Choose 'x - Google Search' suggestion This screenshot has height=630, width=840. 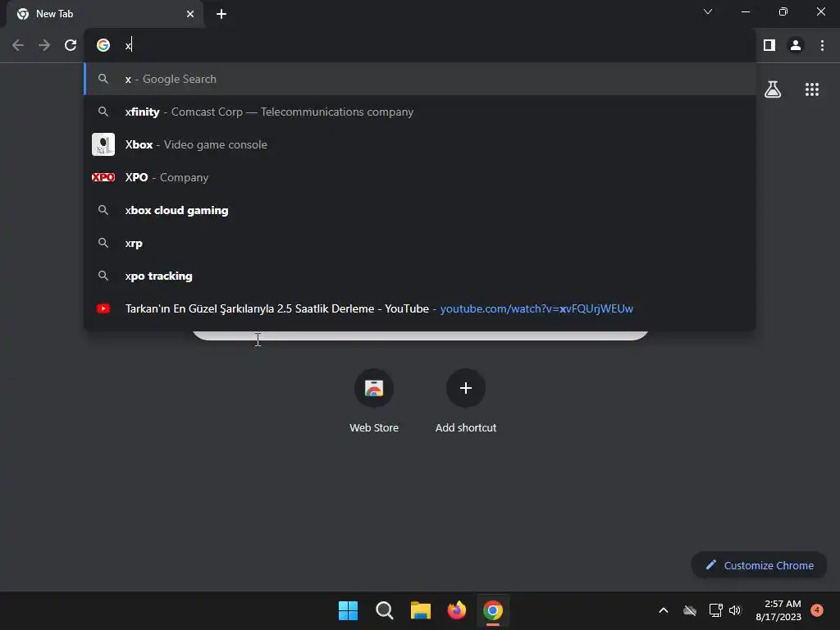coord(420,80)
